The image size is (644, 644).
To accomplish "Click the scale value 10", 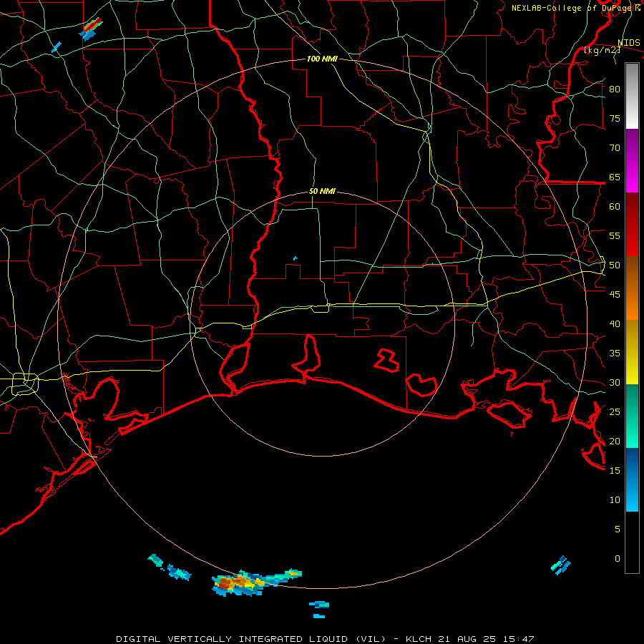I will click(x=615, y=500).
